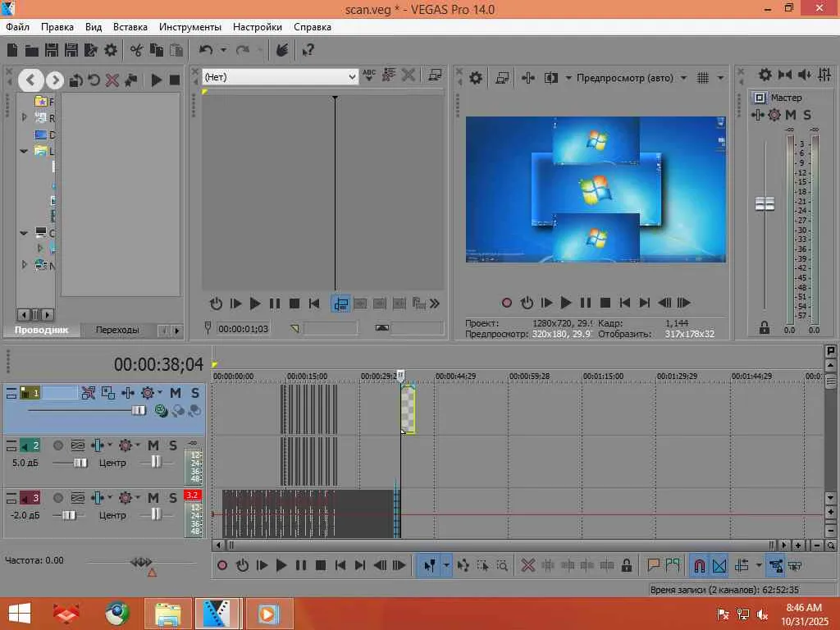The width and height of the screenshot is (840, 630).
Task: Pause playback in video preview window
Action: [585, 303]
